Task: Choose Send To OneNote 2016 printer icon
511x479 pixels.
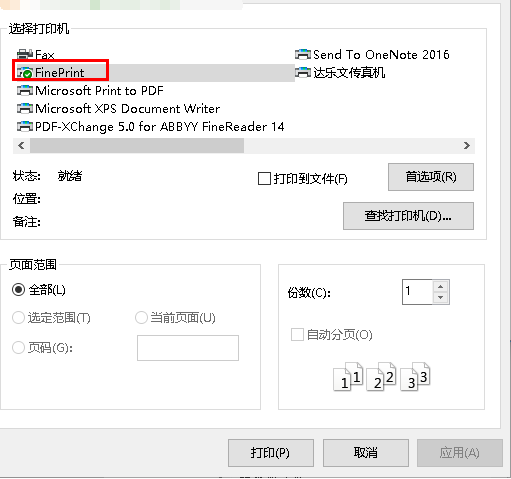Action: [x=303, y=54]
